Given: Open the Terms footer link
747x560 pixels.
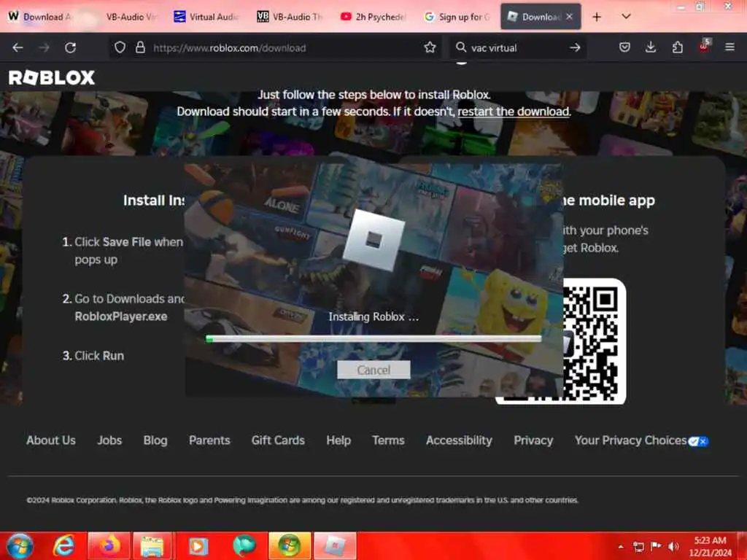Looking at the screenshot, I should [388, 440].
